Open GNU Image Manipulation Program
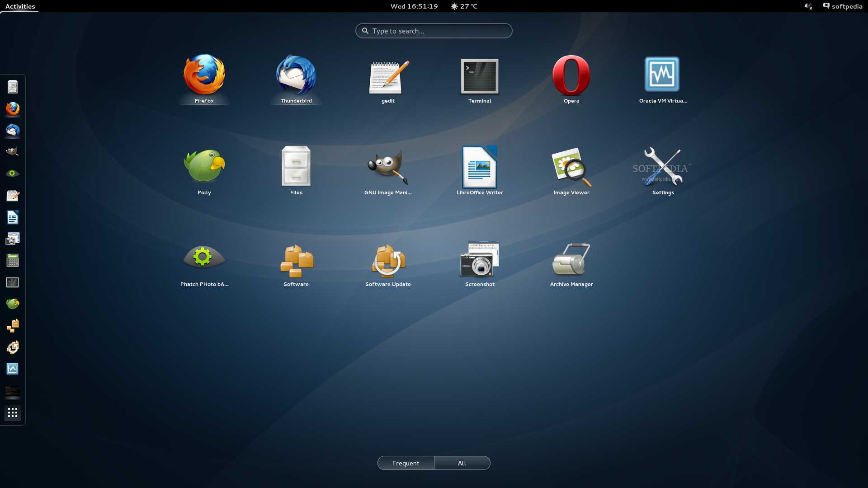This screenshot has height=488, width=868. tap(388, 166)
